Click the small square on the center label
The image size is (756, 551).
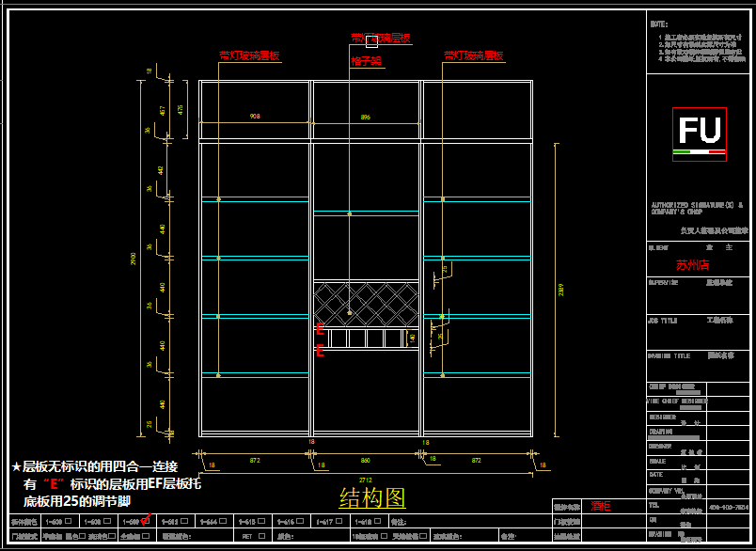[370, 39]
